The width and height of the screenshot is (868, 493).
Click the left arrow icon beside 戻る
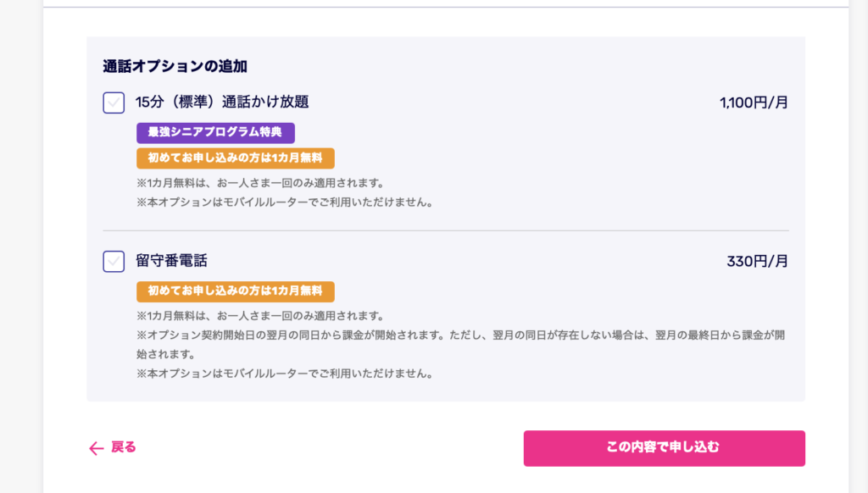[96, 448]
